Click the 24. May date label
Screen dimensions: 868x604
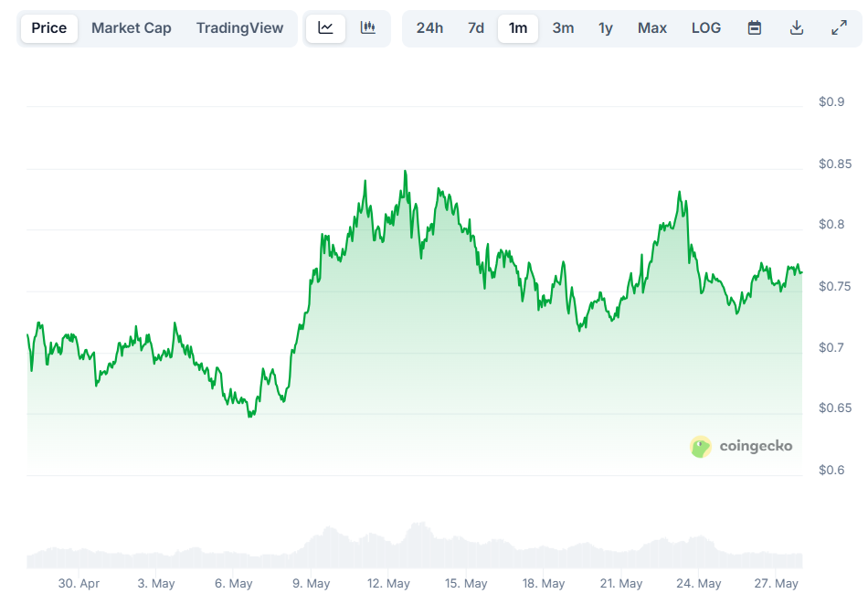pos(699,583)
